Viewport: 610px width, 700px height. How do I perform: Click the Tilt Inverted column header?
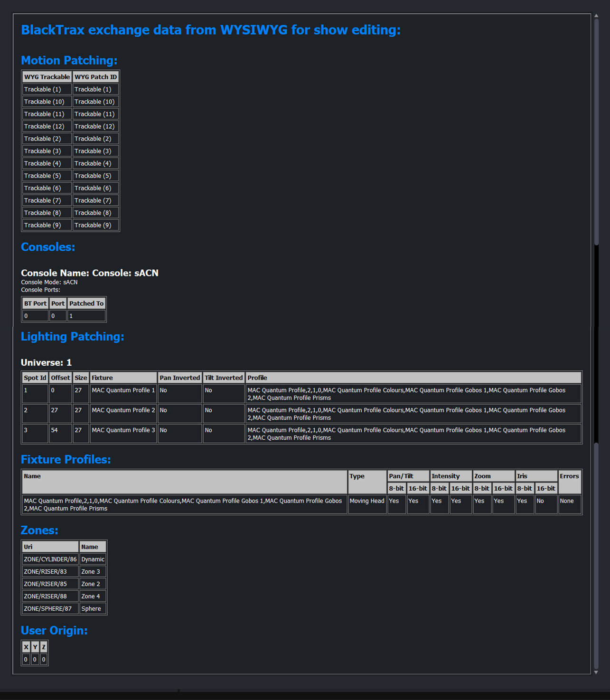[x=224, y=378]
